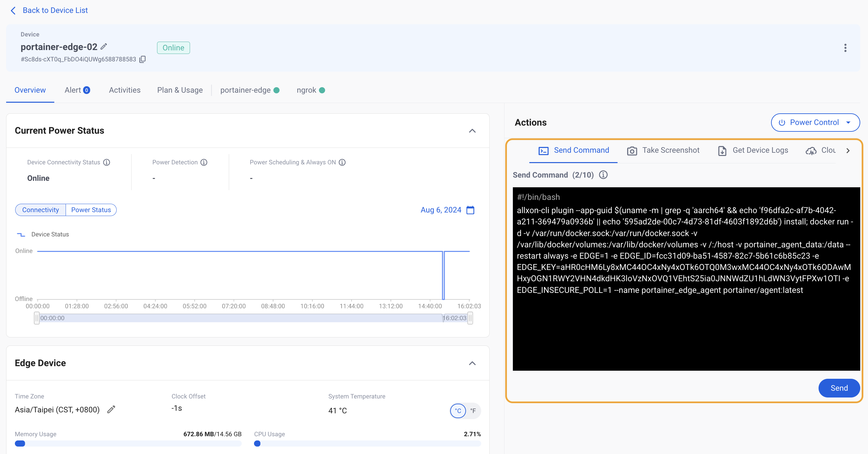Click the Alert count badge

[x=87, y=90]
